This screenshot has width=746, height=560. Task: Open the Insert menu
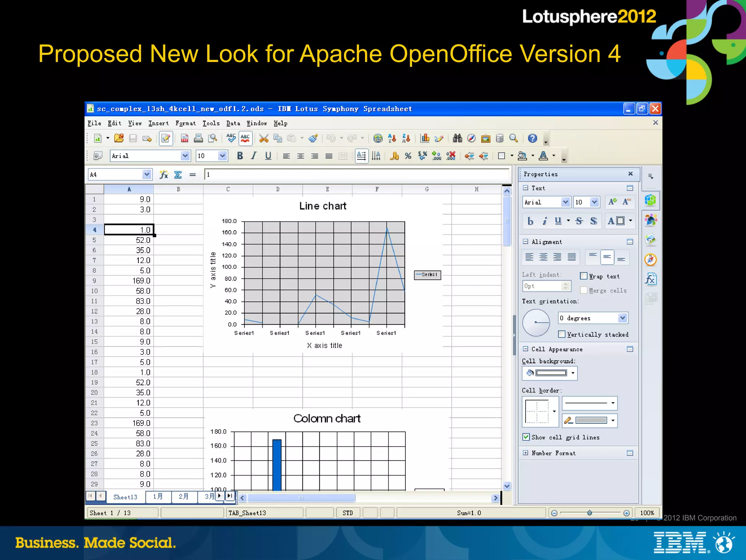click(x=158, y=123)
